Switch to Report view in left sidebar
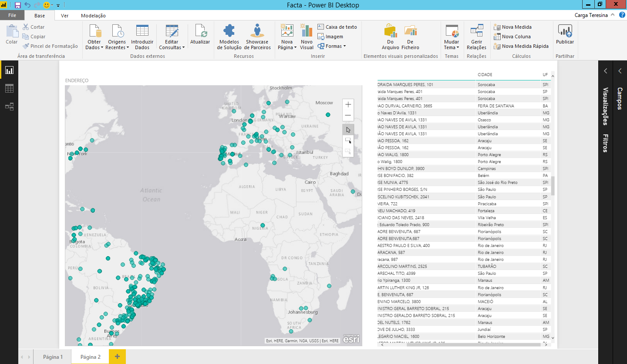 [x=9, y=70]
